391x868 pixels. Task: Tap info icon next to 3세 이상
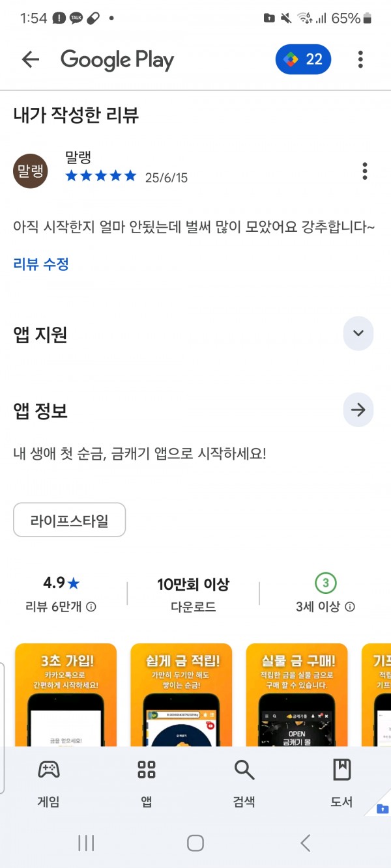(350, 607)
